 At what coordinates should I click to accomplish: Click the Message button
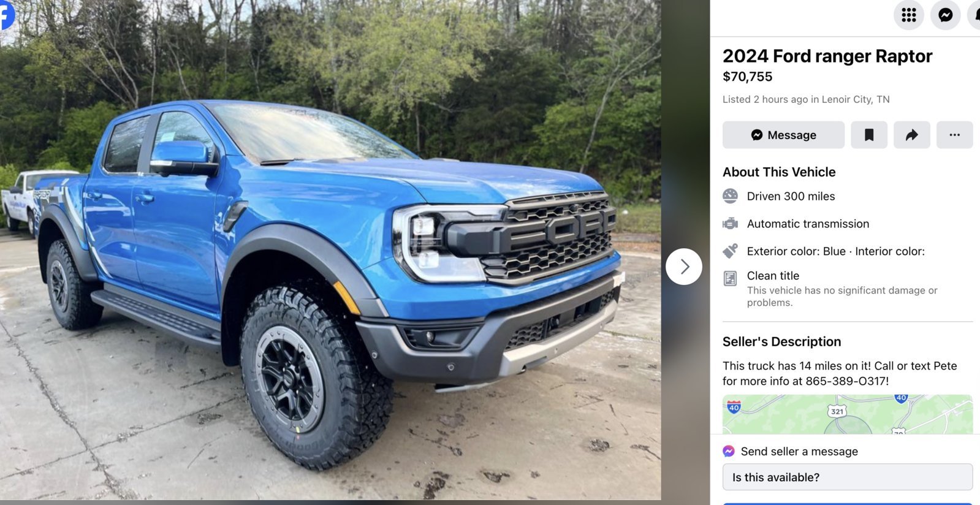pos(783,135)
